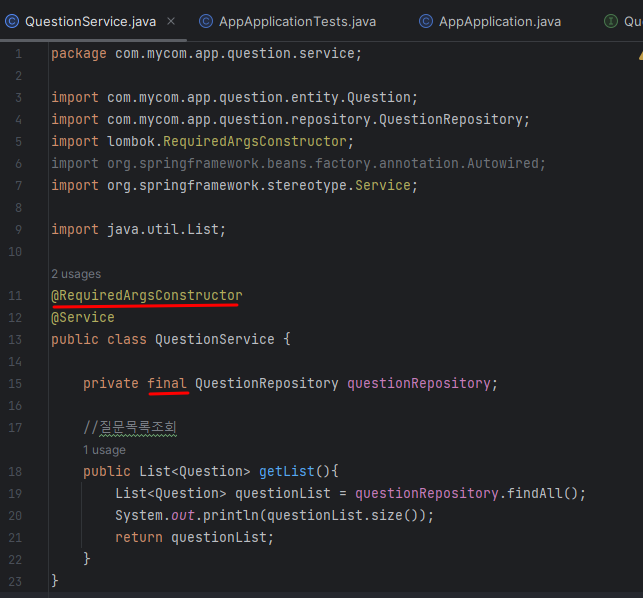Click the unused Autowired import on line 6
The height and width of the screenshot is (598, 643).
point(298,164)
